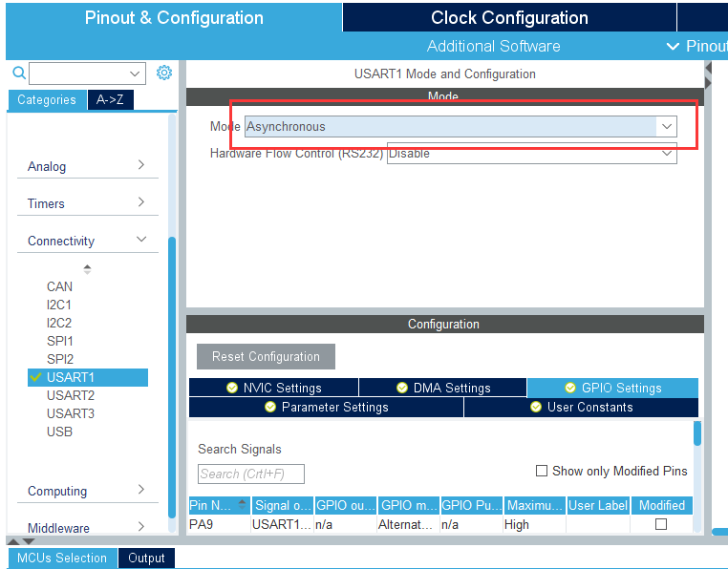The image size is (728, 569).
Task: Select I2C2 peripheral
Action: [59, 323]
